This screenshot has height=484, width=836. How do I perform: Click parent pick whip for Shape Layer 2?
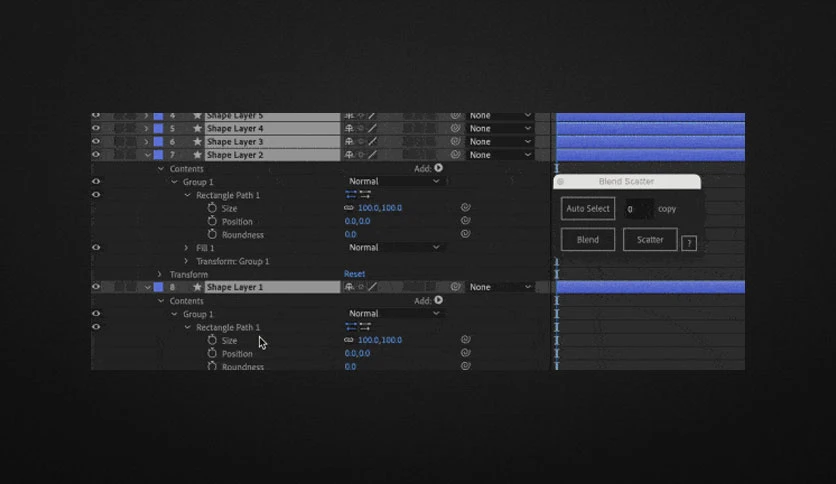click(455, 155)
